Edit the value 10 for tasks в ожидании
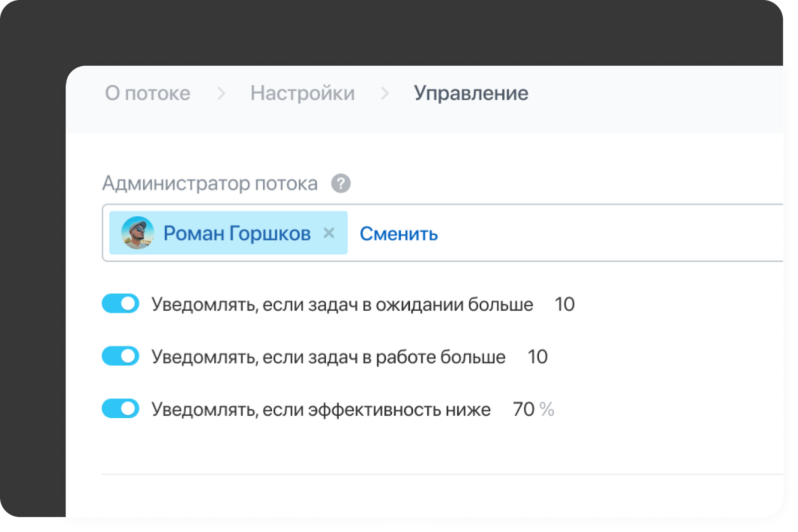798x532 pixels. 565,304
